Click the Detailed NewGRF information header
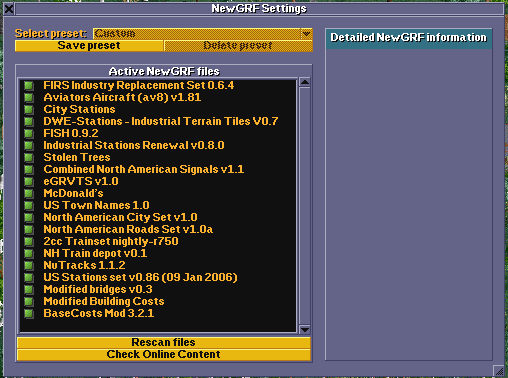The height and width of the screenshot is (378, 508). [409, 38]
